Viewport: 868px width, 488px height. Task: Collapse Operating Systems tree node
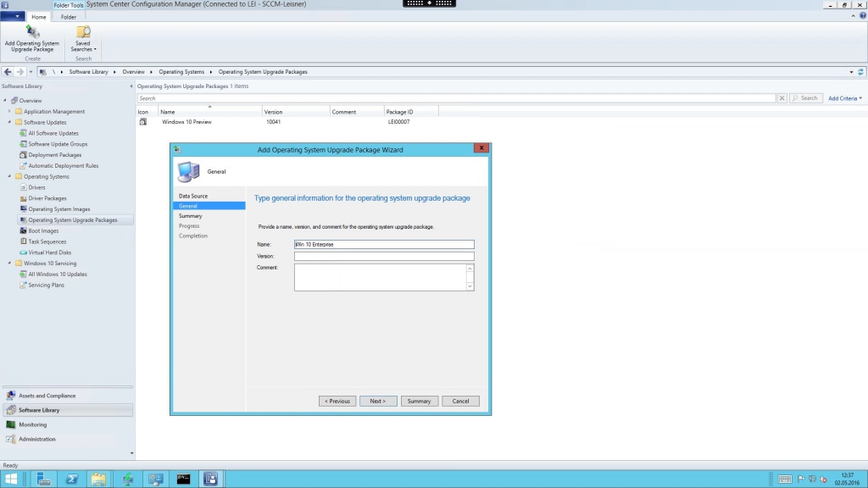(x=9, y=176)
